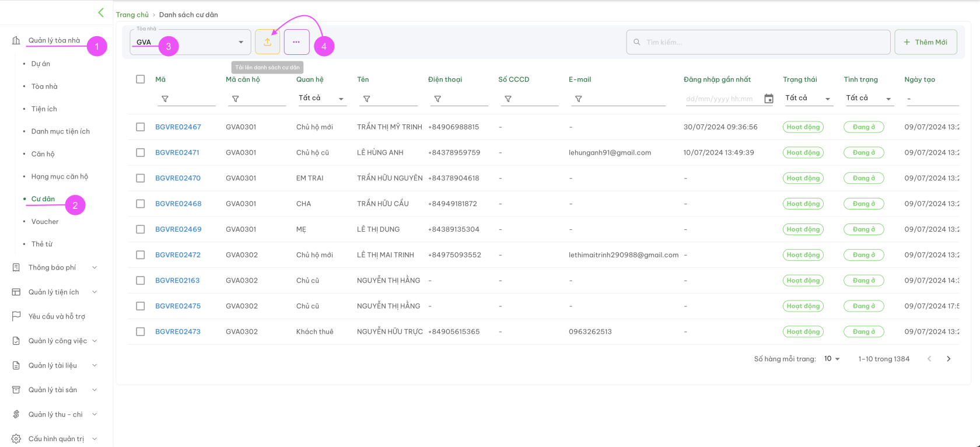This screenshot has width=980, height=447.
Task: Expand the Quản lý tài liệu menu chevron
Action: tap(94, 365)
